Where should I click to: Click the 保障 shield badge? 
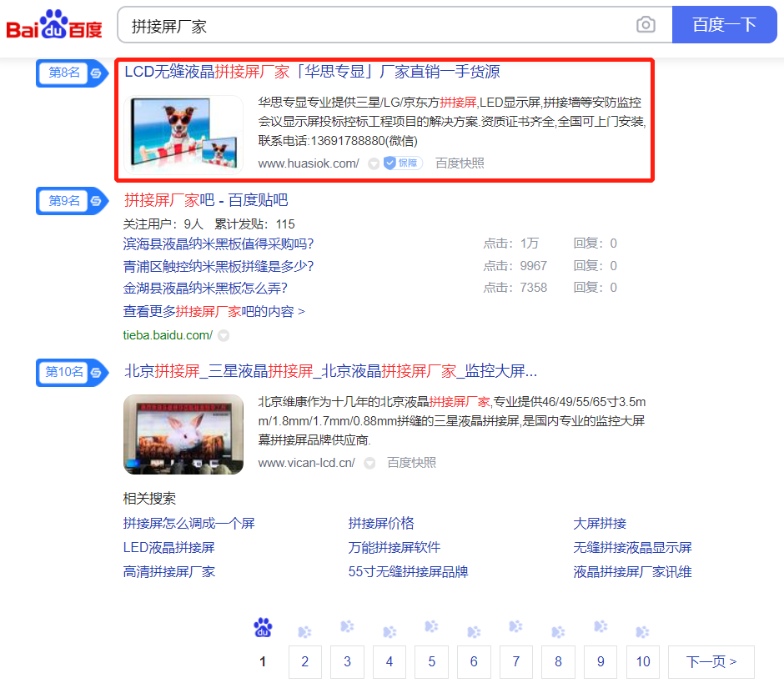(x=403, y=163)
